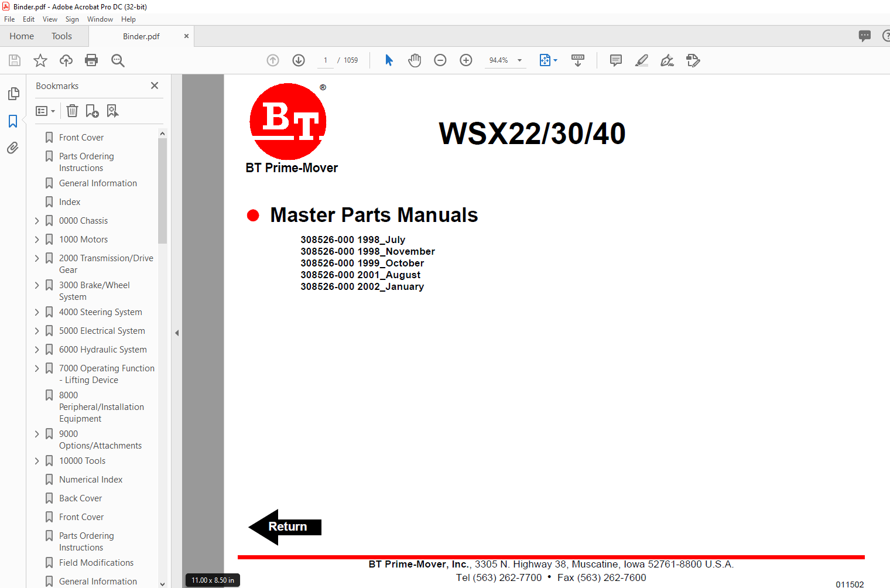Viewport: 890px width, 588px height.
Task: Open the 8000 Peripheral/Installation Equipment bookmark
Action: coord(101,407)
